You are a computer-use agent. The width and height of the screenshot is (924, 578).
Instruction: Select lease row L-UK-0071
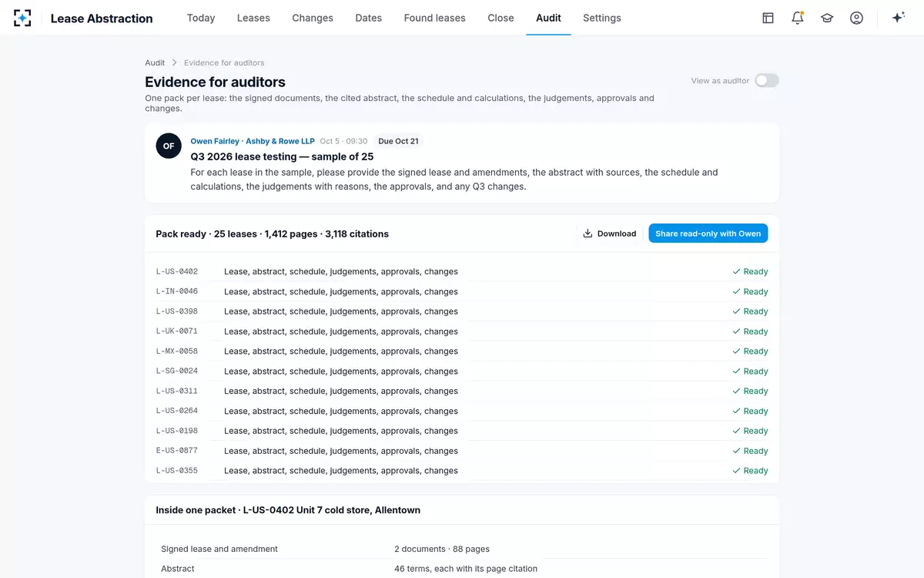pyautogui.click(x=462, y=331)
